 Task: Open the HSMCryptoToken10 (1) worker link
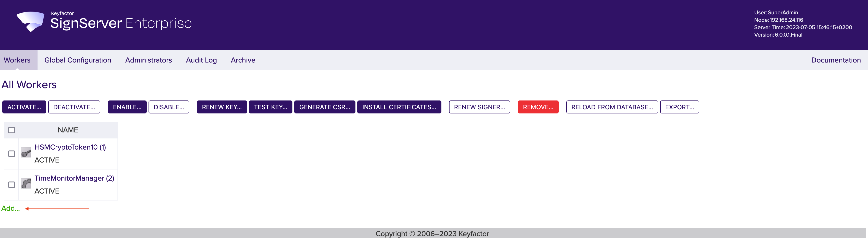coord(70,147)
